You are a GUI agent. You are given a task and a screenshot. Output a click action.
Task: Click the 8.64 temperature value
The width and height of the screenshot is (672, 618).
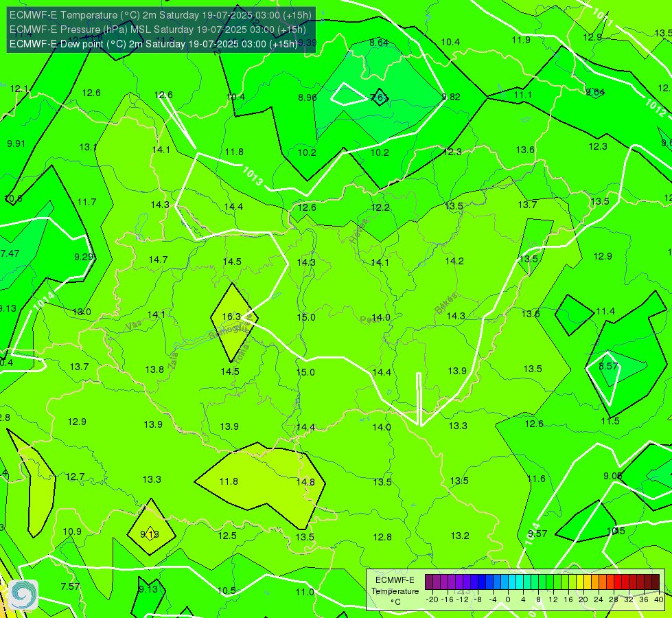point(379,43)
